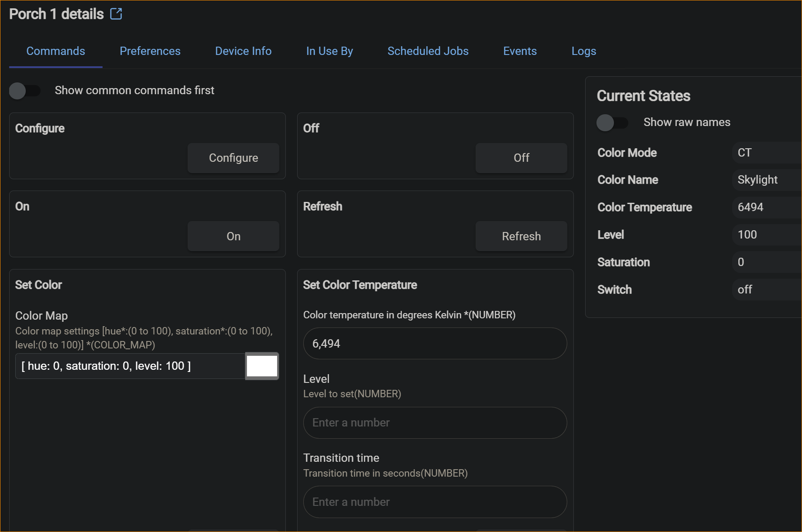Select the Logs tab
Viewport: 802px width, 532px height.
point(583,51)
